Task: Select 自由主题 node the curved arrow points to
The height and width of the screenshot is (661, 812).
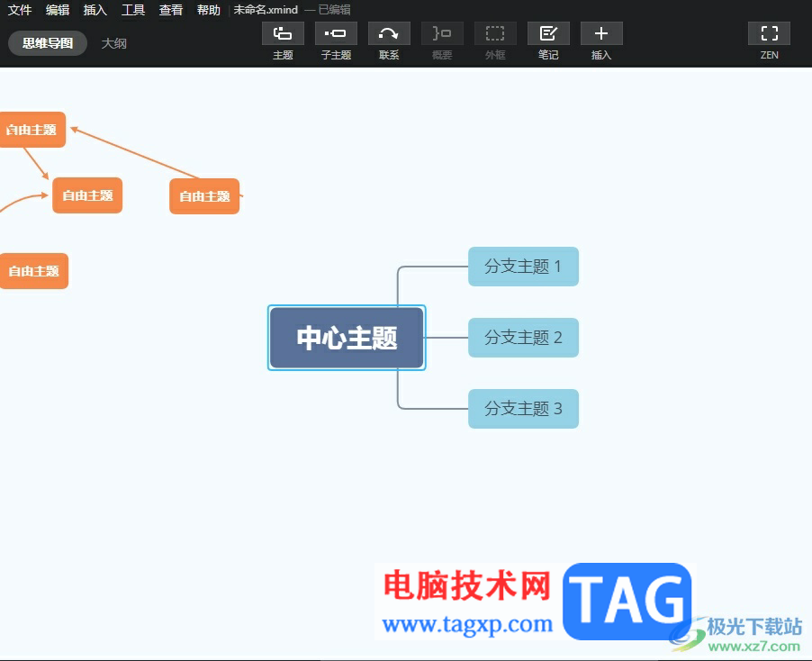Action: (87, 195)
